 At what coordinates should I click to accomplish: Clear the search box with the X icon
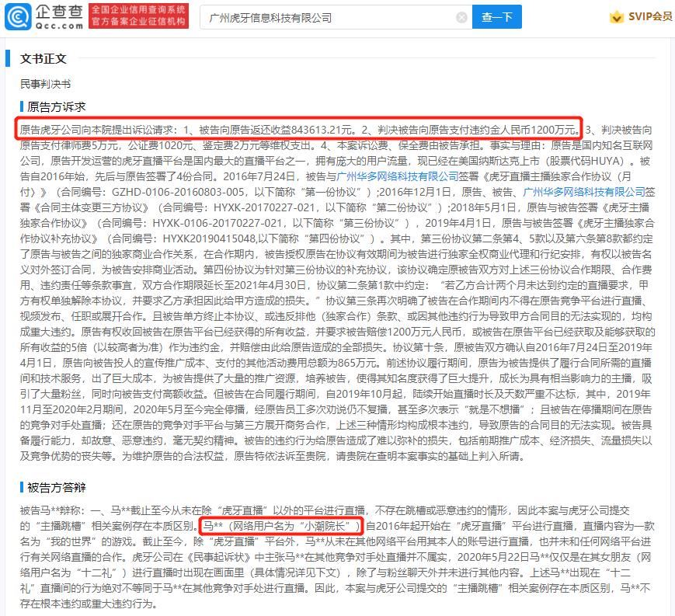click(461, 18)
